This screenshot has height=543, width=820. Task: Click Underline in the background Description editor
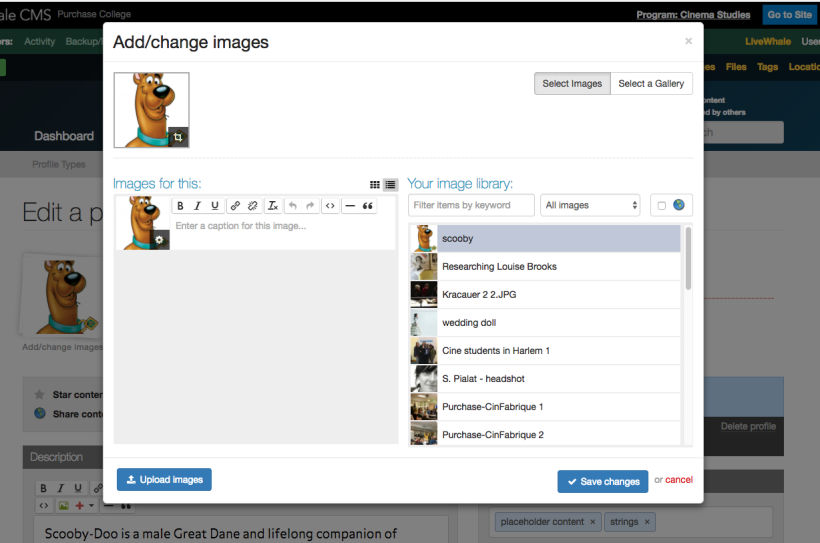coord(78,488)
